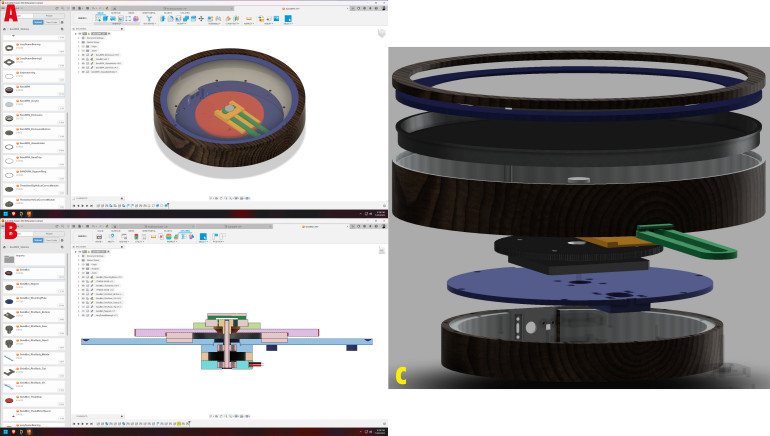Toggle Origin folder visibility in top browser tree
This screenshot has width=770, height=436.
[86, 45]
